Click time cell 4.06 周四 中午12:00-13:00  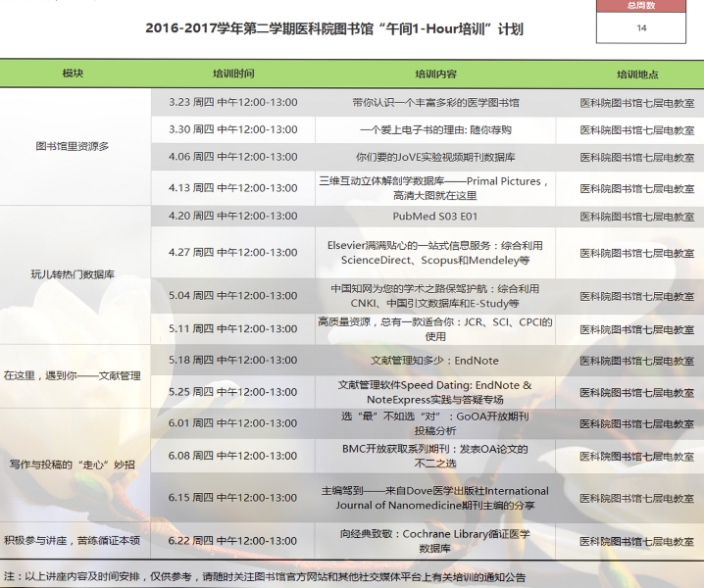tap(233, 157)
